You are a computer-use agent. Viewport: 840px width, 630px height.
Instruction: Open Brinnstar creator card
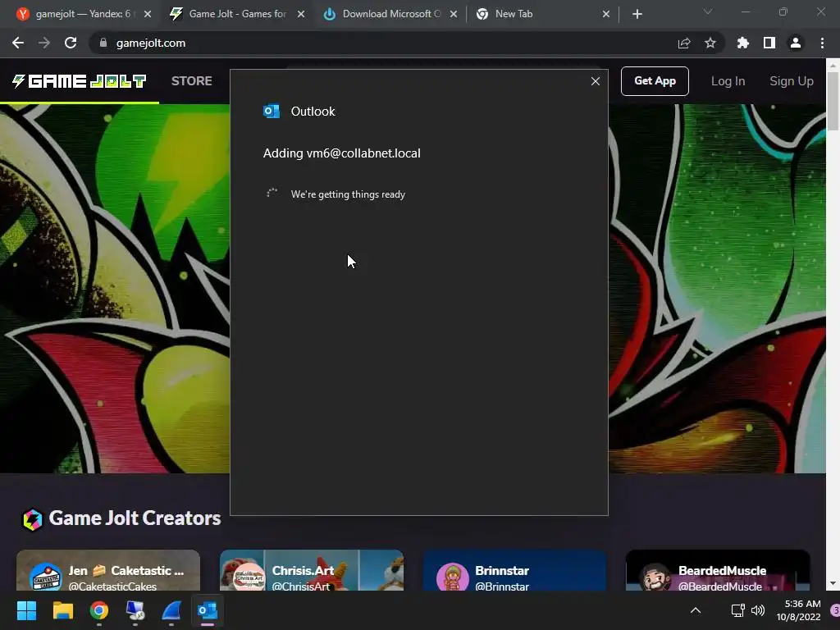click(514, 571)
